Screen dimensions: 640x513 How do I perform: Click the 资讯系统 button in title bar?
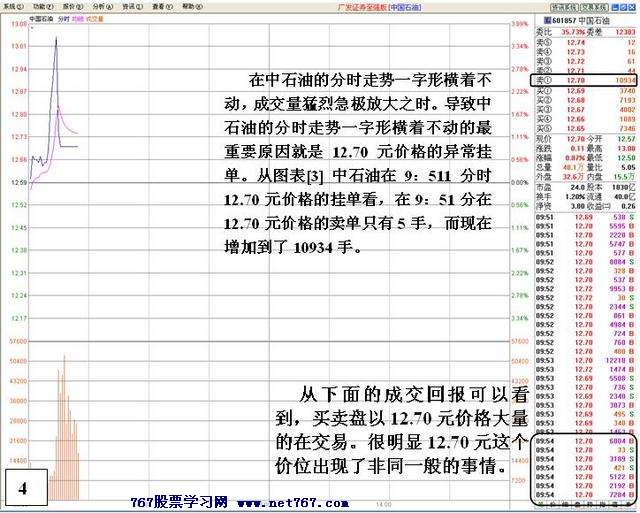(565, 7)
